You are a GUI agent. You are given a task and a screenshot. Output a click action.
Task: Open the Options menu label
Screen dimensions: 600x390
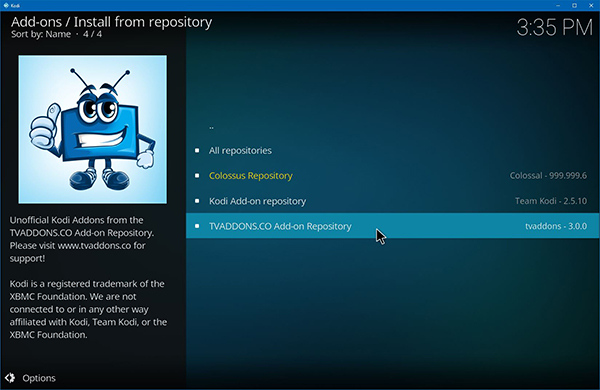pos(39,378)
